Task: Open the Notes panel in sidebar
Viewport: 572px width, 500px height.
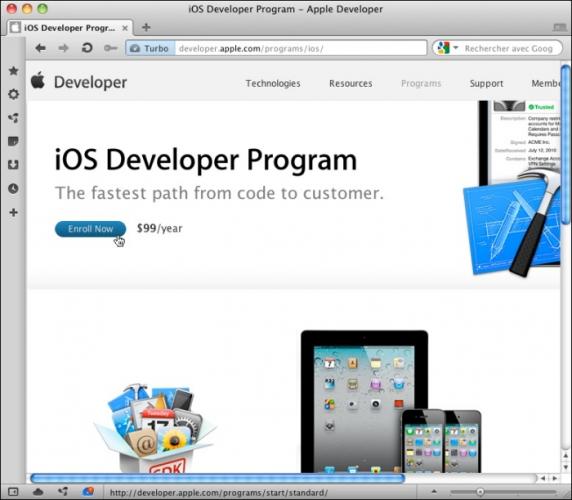Action: (13, 141)
